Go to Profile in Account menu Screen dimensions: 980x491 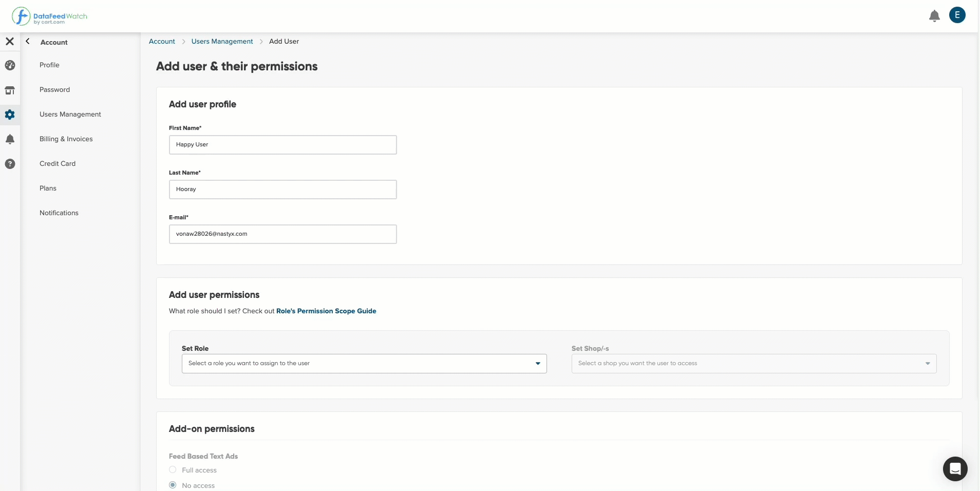[x=49, y=65]
